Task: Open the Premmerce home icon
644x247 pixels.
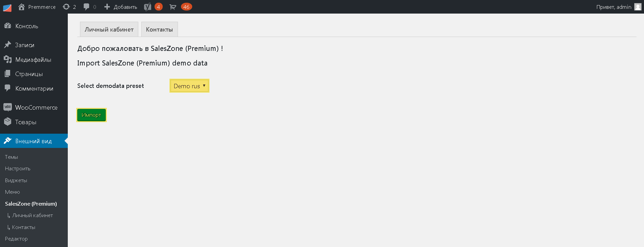Action: [x=21, y=7]
